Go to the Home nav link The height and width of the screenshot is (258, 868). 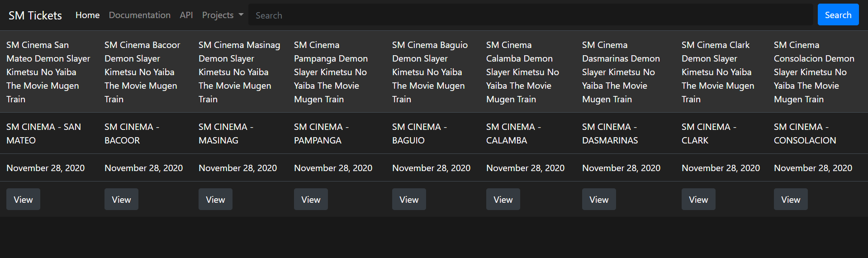click(x=87, y=15)
